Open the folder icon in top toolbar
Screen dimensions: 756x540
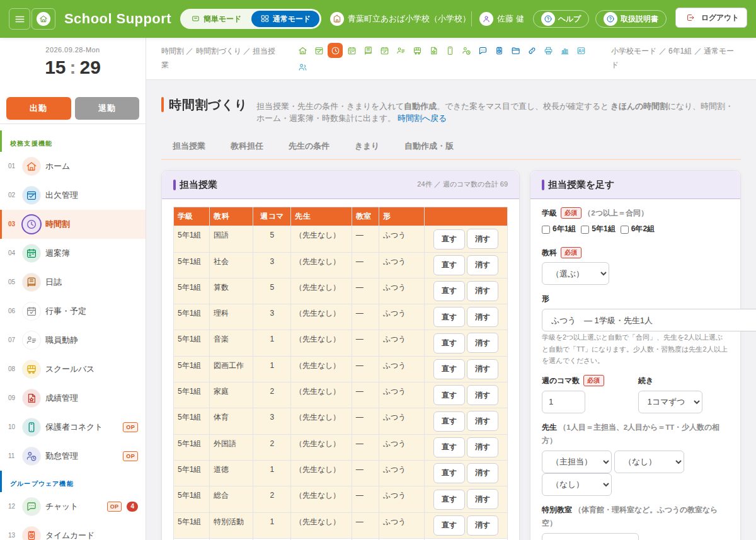515,50
